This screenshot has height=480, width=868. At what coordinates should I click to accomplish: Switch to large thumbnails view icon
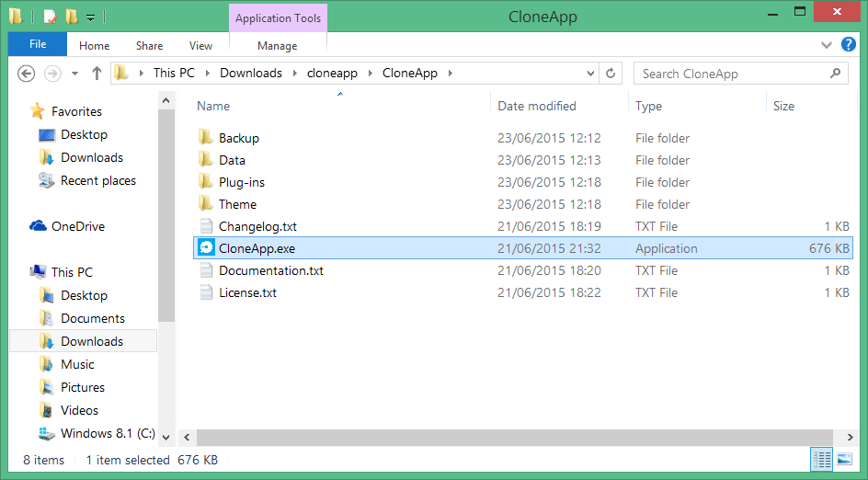point(844,459)
